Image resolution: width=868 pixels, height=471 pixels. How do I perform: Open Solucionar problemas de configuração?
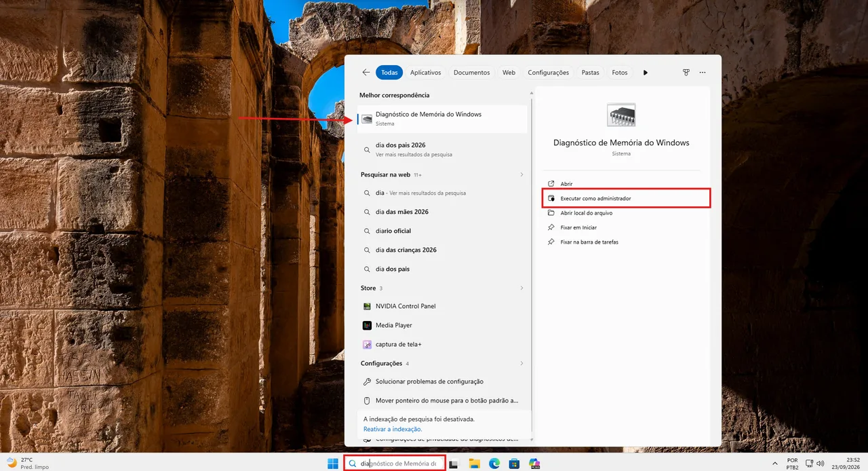coord(442,381)
